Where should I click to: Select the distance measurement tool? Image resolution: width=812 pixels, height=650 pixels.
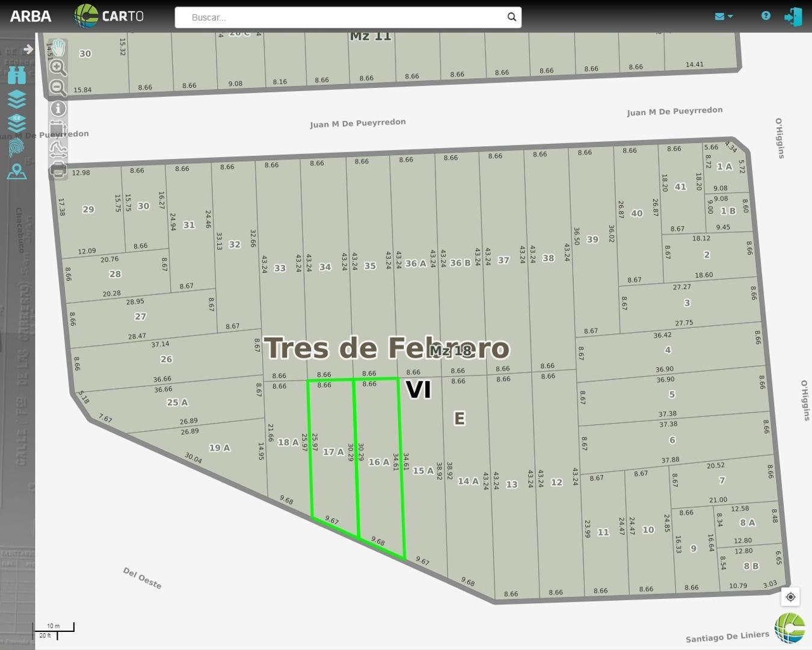click(58, 149)
